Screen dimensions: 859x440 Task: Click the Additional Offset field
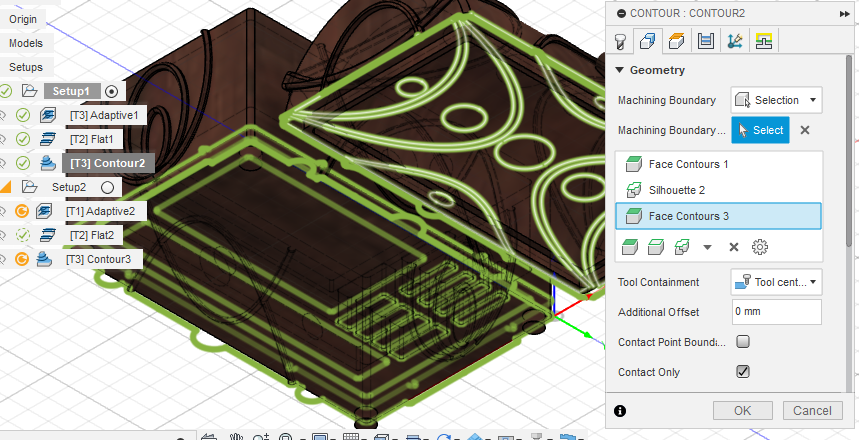coord(776,312)
